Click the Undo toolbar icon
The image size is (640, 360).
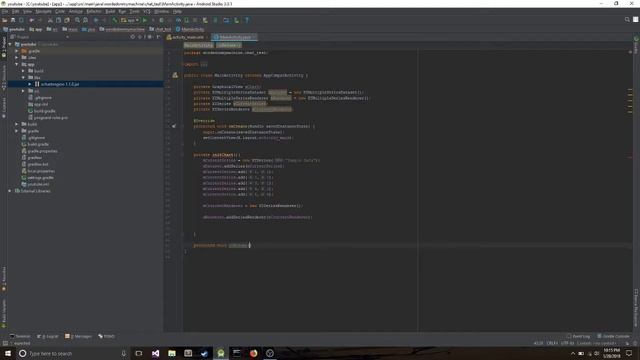pos(31,20)
